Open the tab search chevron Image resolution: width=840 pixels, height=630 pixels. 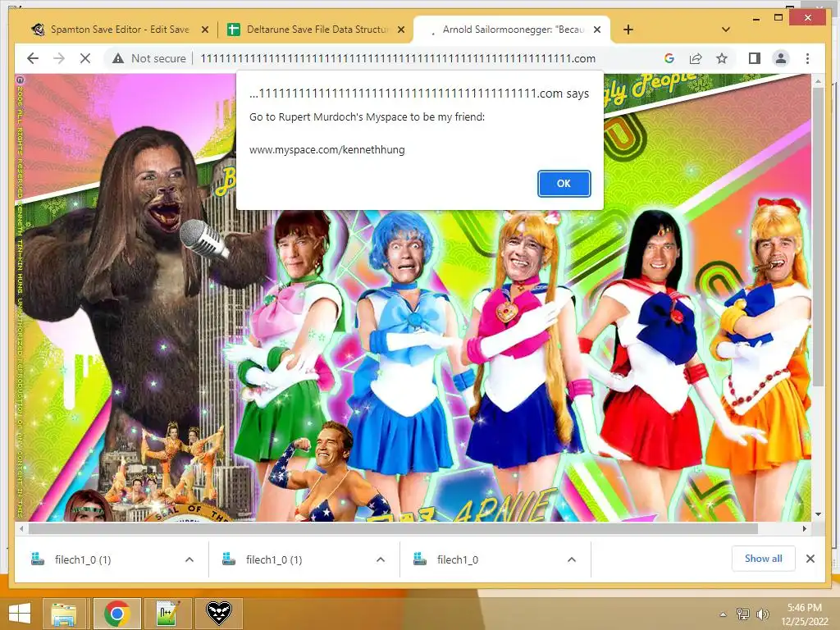pyautogui.click(x=726, y=30)
